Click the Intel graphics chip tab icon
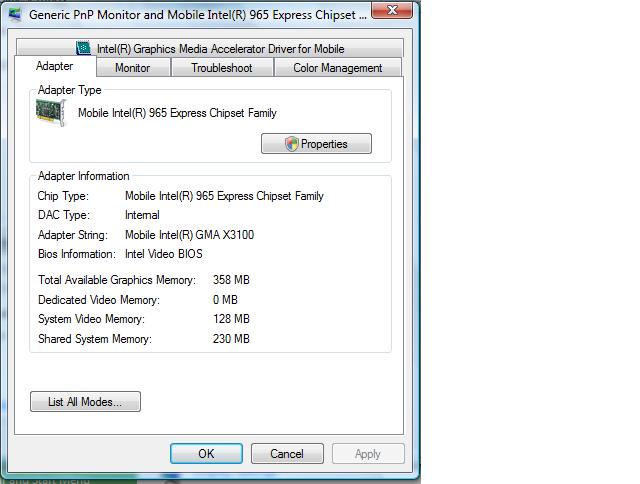 pyautogui.click(x=83, y=48)
